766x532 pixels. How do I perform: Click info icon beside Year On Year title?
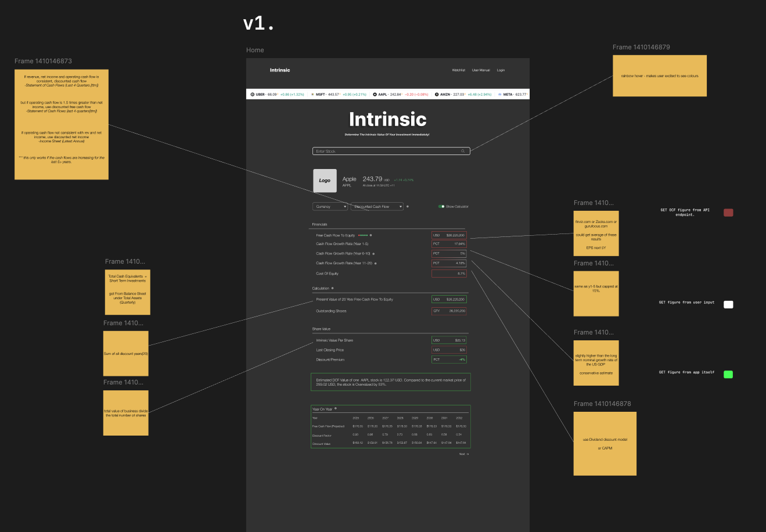click(336, 408)
